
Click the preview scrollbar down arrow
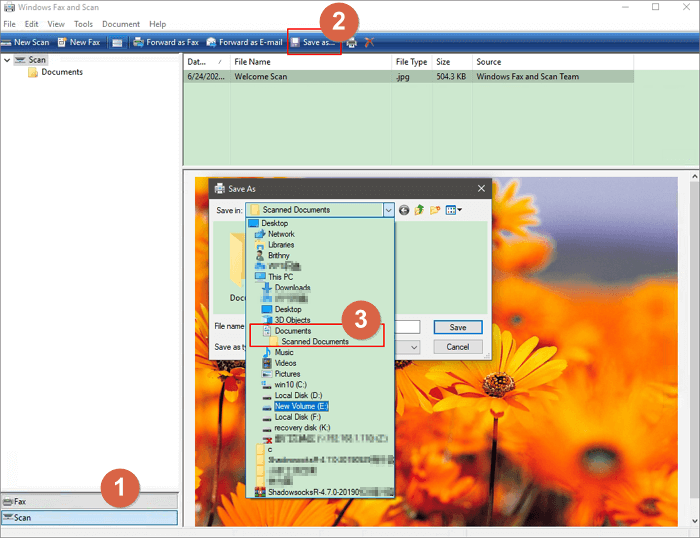tap(694, 521)
